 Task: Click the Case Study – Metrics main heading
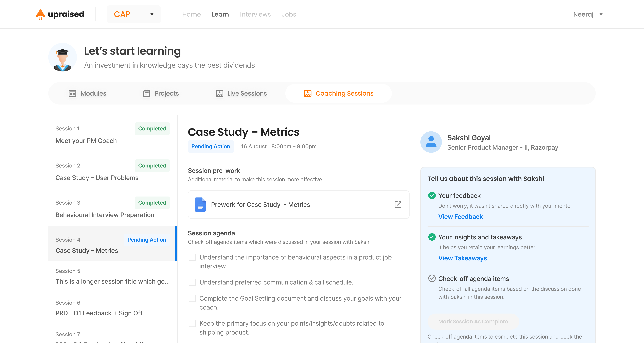click(244, 132)
